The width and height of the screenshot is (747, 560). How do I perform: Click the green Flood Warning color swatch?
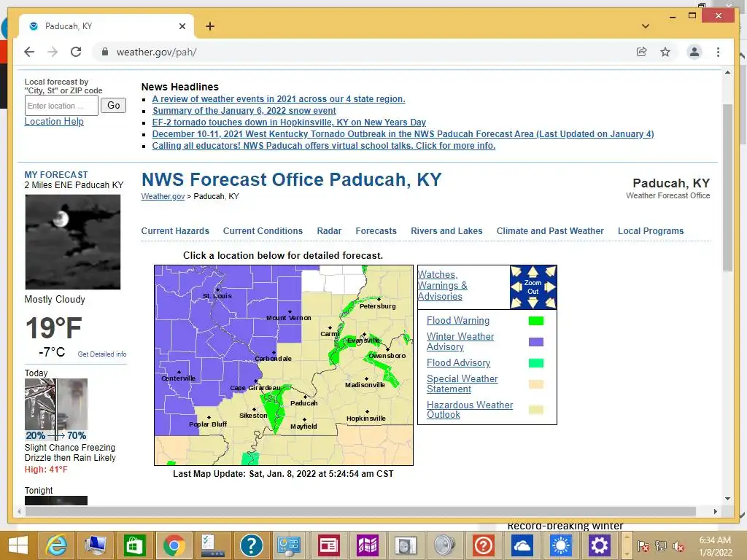click(536, 321)
